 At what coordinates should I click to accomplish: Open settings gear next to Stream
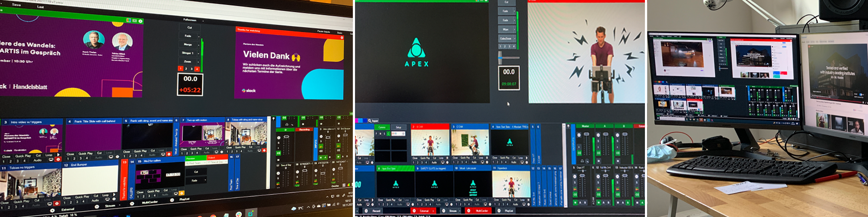pyautogui.click(x=97, y=207)
